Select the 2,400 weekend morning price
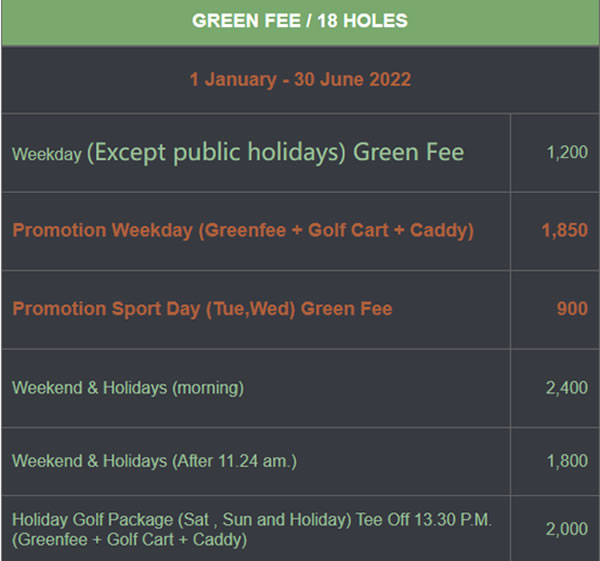Image resolution: width=600 pixels, height=561 pixels. (x=566, y=388)
